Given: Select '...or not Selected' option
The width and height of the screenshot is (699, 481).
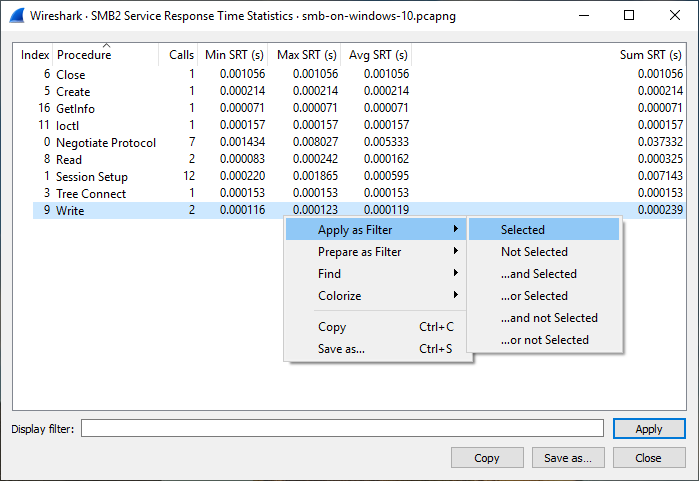Looking at the screenshot, I should (544, 340).
